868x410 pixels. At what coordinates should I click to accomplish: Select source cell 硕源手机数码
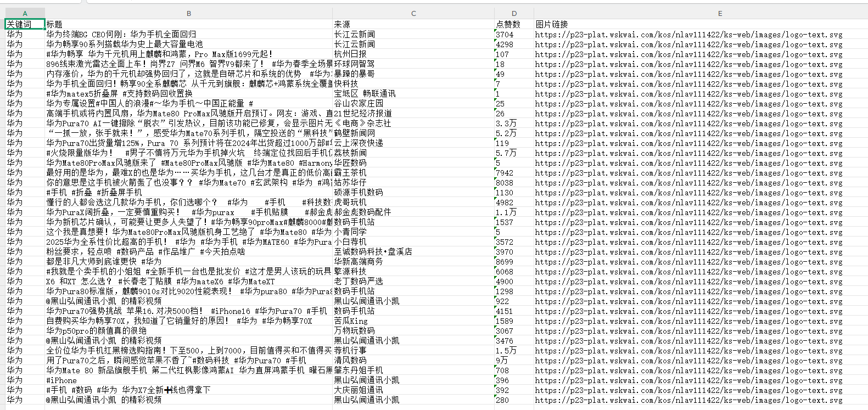click(413, 192)
